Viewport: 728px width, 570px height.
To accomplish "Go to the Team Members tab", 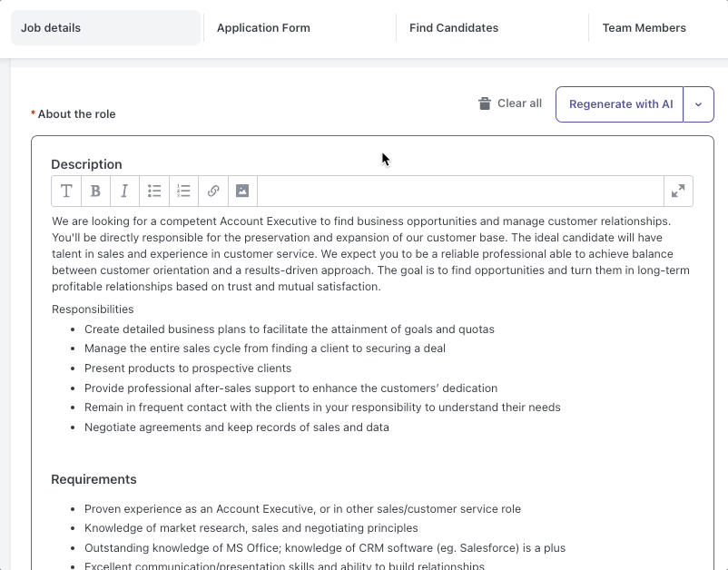I will (644, 28).
